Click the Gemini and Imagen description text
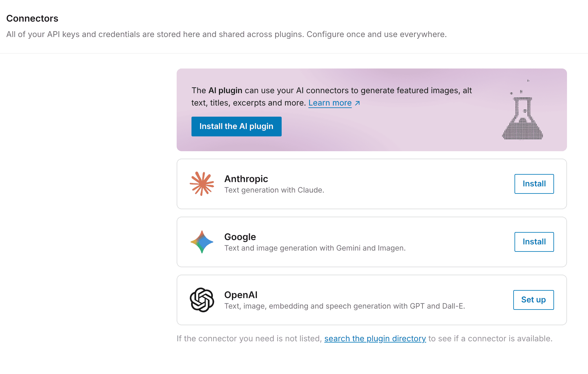 (315, 248)
